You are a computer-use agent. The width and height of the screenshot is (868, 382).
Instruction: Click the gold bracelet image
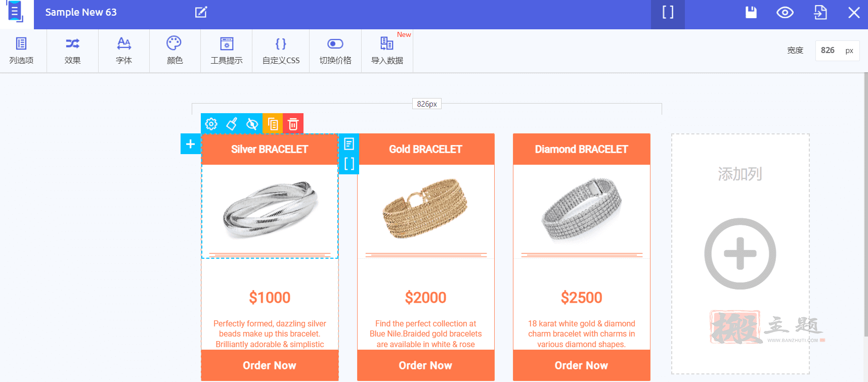[425, 208]
